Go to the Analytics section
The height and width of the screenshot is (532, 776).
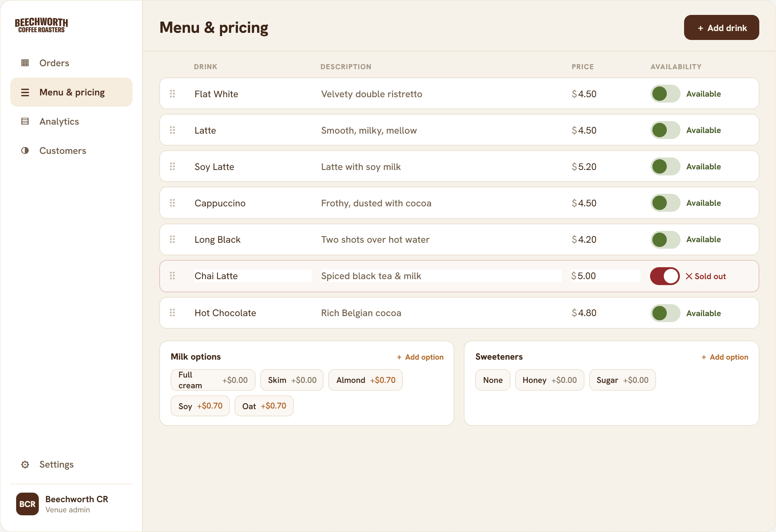[71, 121]
